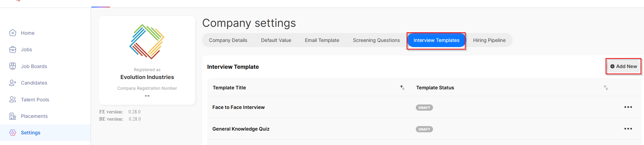644x145 pixels.
Task: Click the Company Registration Number label
Action: 147,88
